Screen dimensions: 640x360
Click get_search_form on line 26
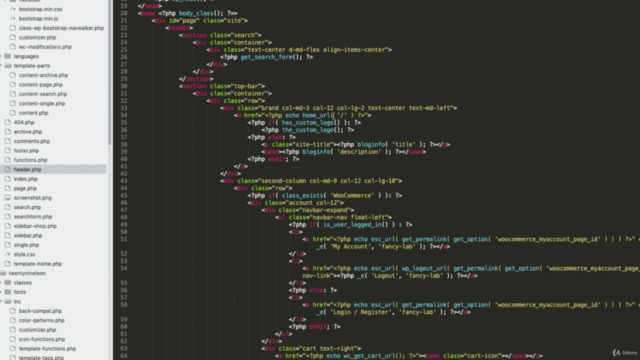(267, 57)
